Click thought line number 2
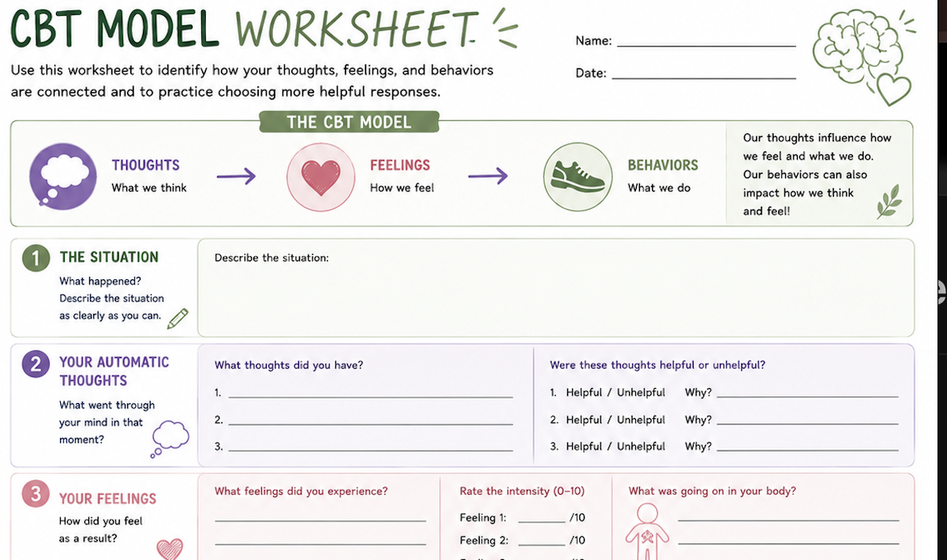 370,424
